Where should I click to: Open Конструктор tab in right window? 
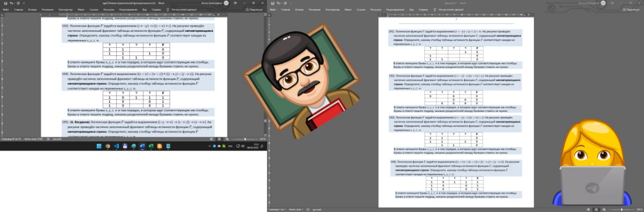click(332, 10)
